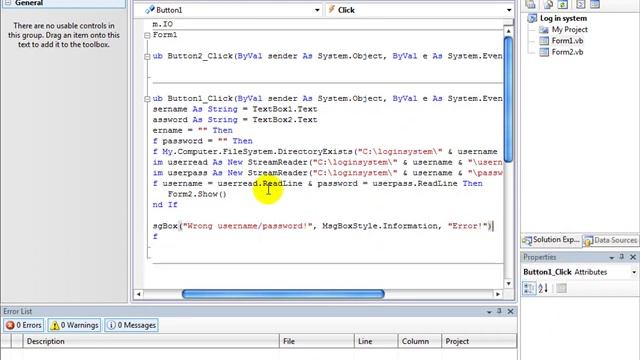Click the editor scroll left arrow
The width and height of the screenshot is (640, 360).
[x=138, y=294]
